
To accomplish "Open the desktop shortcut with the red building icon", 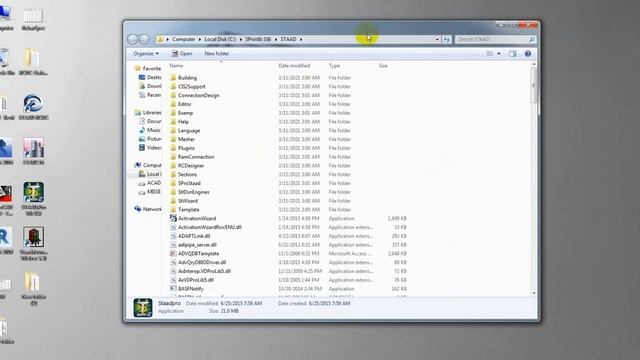I will (33, 237).
